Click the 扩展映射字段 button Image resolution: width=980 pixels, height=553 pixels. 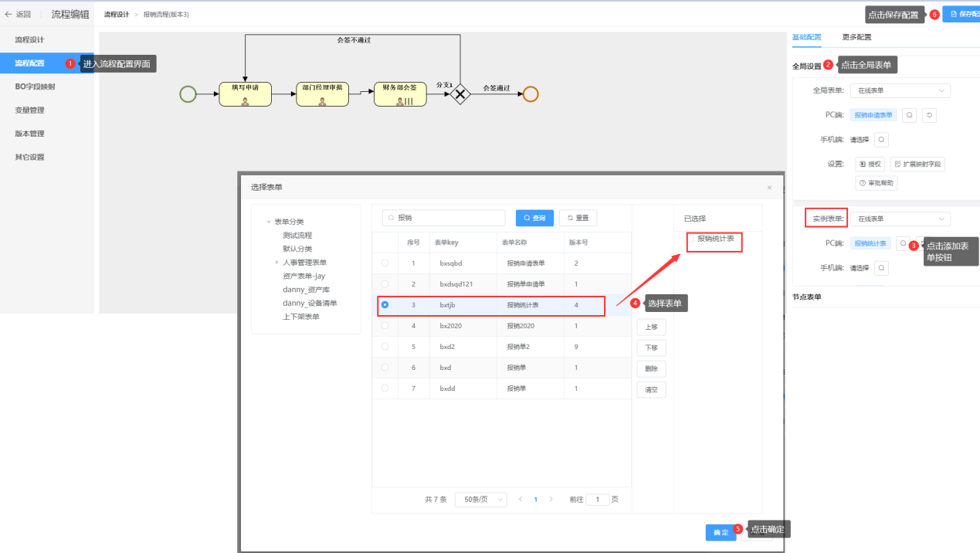[917, 165]
